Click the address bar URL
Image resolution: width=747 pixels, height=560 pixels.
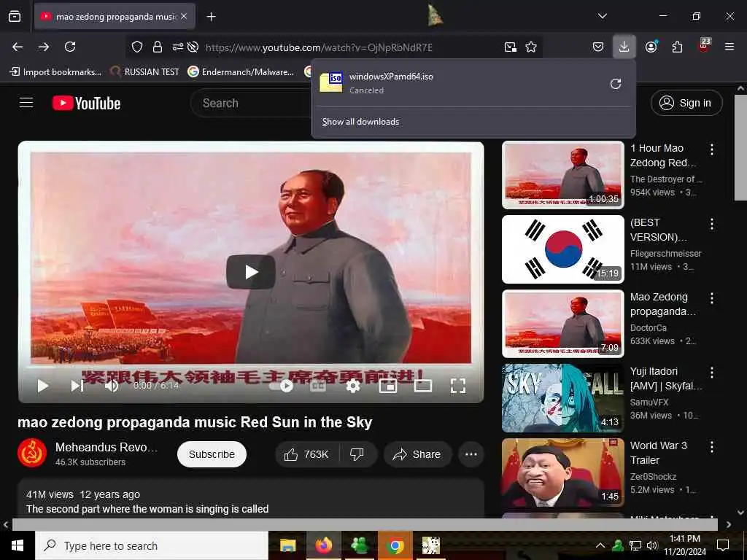319,47
